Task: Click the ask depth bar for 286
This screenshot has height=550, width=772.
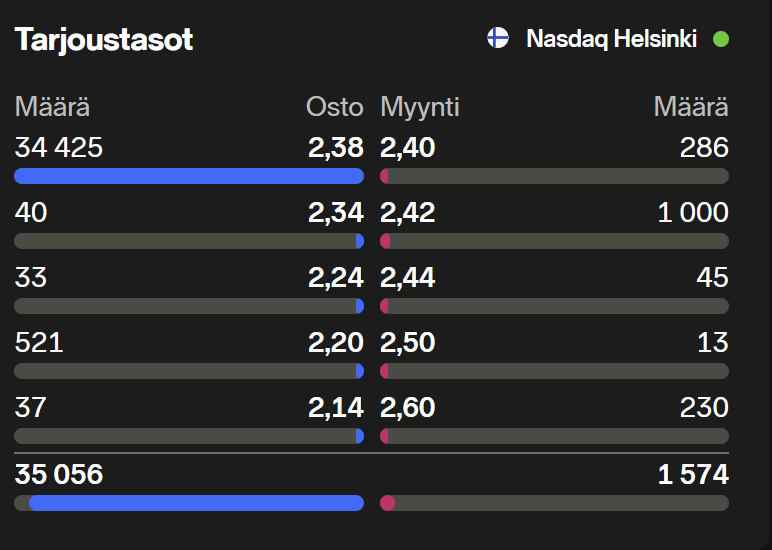Action: [555, 176]
